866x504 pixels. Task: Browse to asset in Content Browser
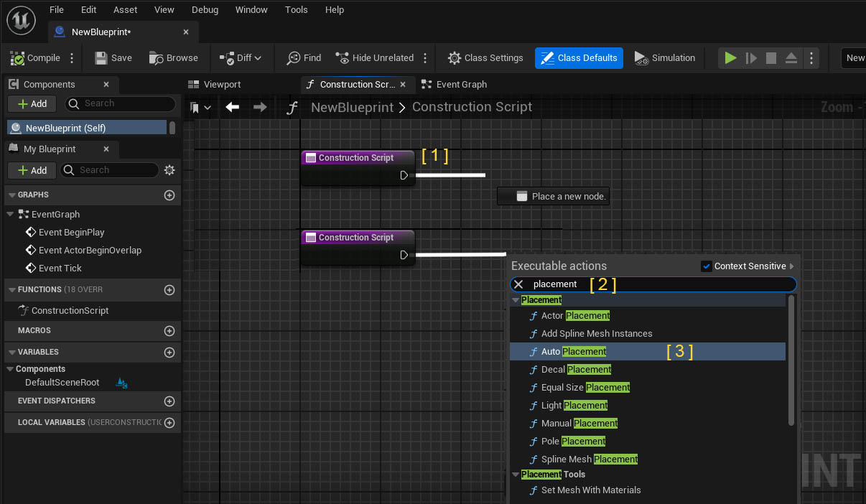174,58
